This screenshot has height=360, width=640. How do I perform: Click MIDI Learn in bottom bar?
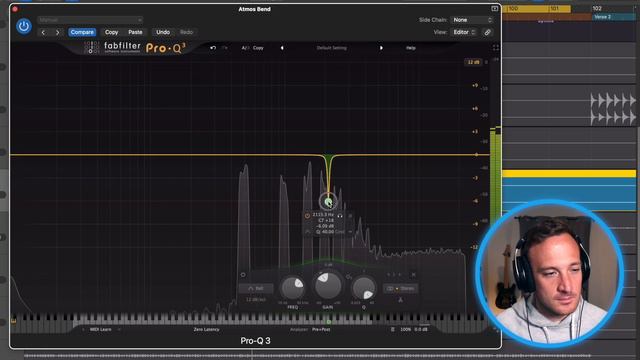[x=100, y=329]
